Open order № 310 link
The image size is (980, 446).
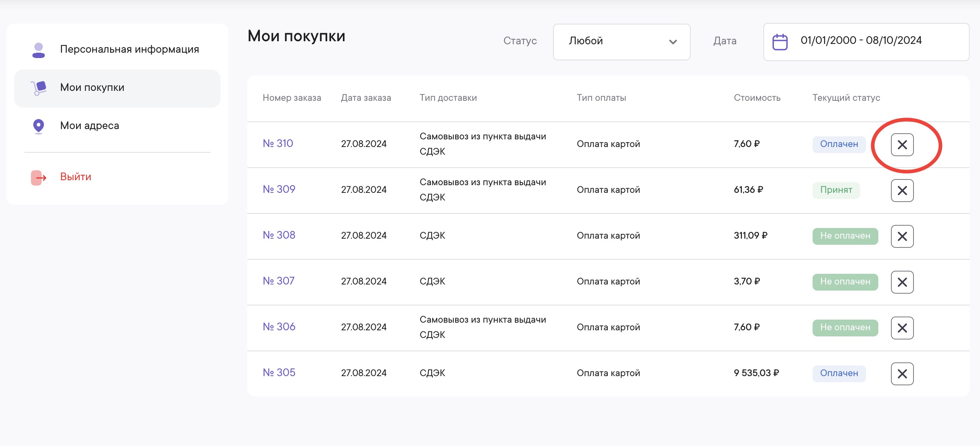point(278,144)
